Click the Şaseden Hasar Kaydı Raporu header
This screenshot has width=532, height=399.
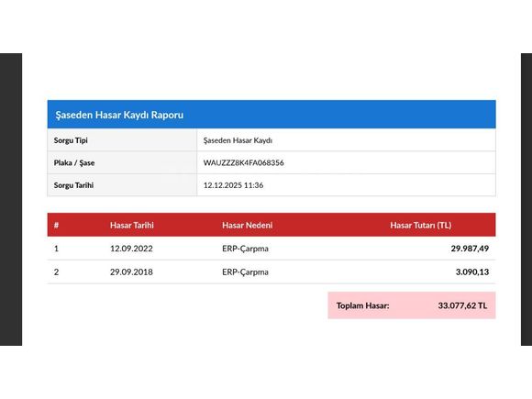119,115
